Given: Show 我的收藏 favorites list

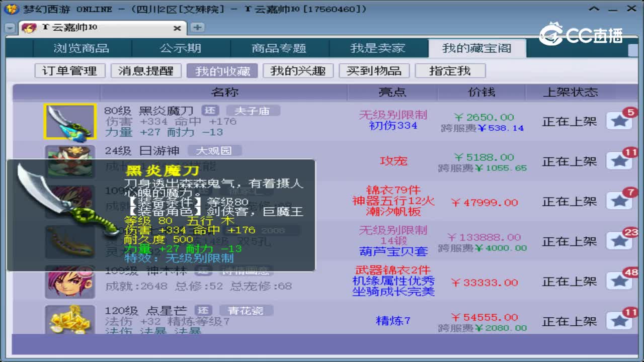Looking at the screenshot, I should [x=222, y=71].
